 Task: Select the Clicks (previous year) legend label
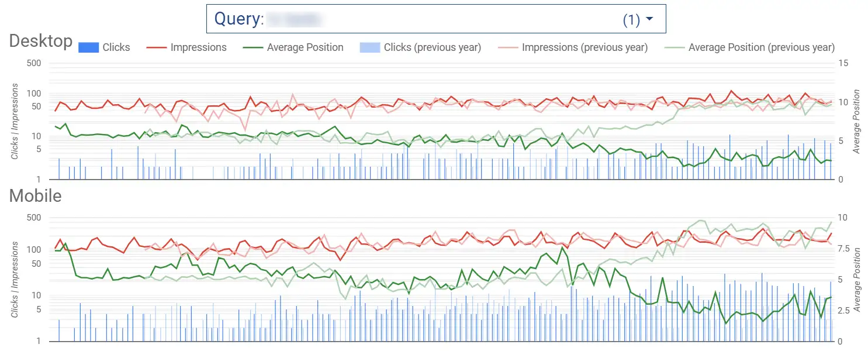tap(432, 47)
